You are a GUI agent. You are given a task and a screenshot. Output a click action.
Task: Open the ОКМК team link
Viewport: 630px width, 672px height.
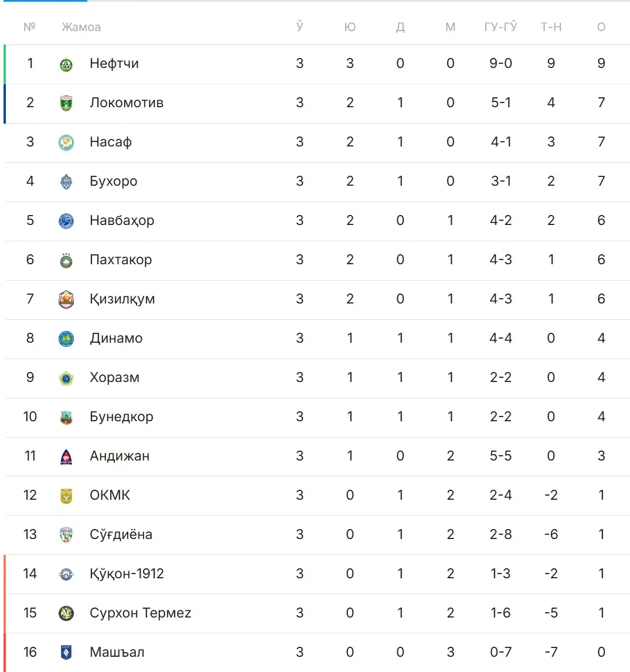[x=110, y=495]
